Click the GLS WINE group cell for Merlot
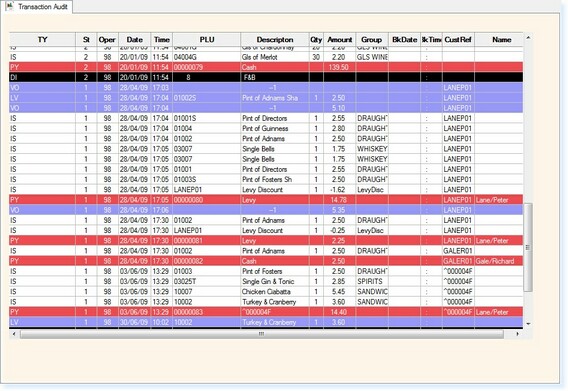Image resolution: width=568 pixels, height=391 pixels. pyautogui.click(x=372, y=57)
